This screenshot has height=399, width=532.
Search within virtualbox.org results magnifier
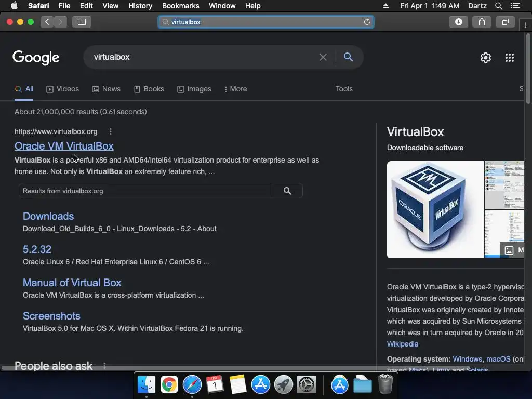[287, 191]
